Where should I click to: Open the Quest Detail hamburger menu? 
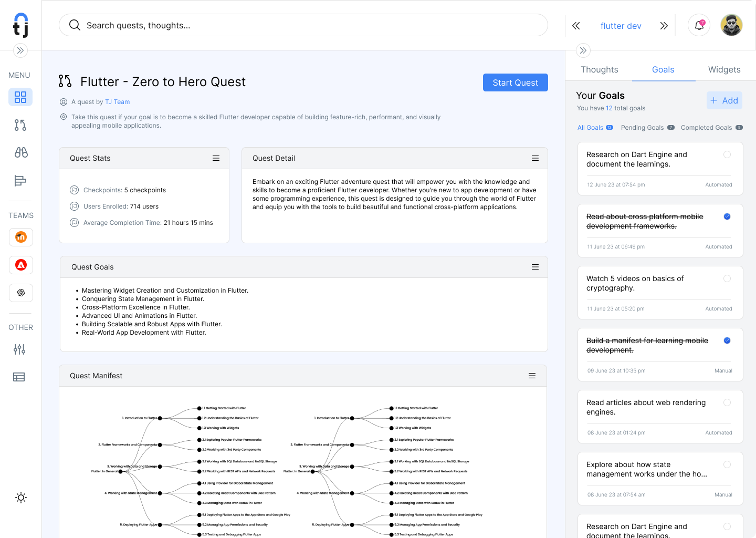(535, 158)
